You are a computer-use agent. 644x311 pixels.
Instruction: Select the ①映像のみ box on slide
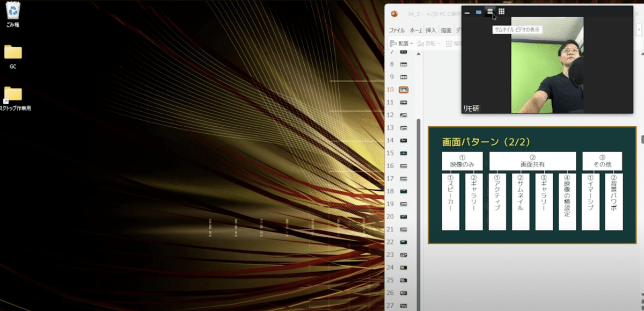462,161
